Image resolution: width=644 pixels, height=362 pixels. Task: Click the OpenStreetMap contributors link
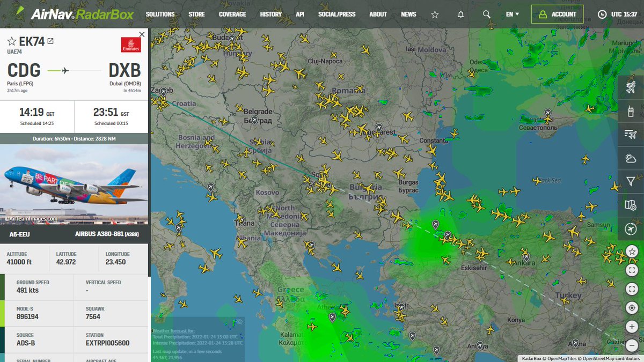[611, 358]
